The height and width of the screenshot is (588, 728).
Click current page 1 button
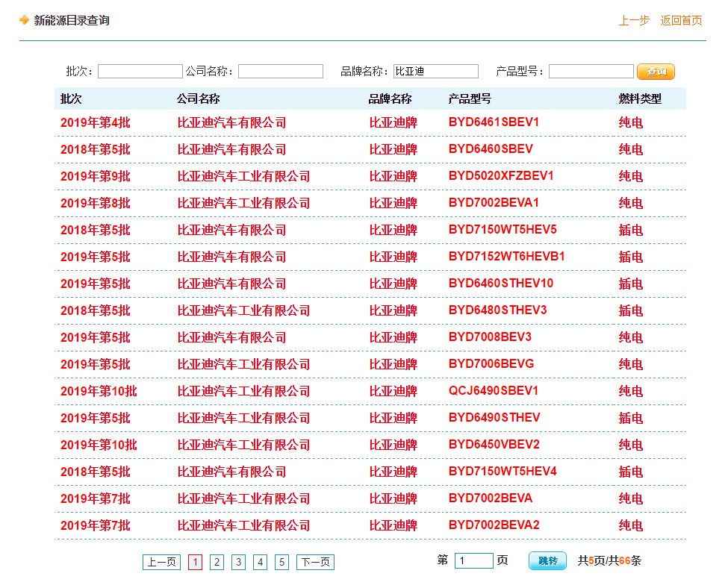[x=195, y=562]
